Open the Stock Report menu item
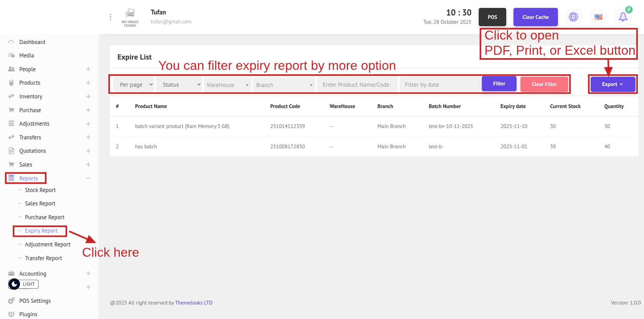Viewport: 644px width, 319px height. pyautogui.click(x=40, y=190)
